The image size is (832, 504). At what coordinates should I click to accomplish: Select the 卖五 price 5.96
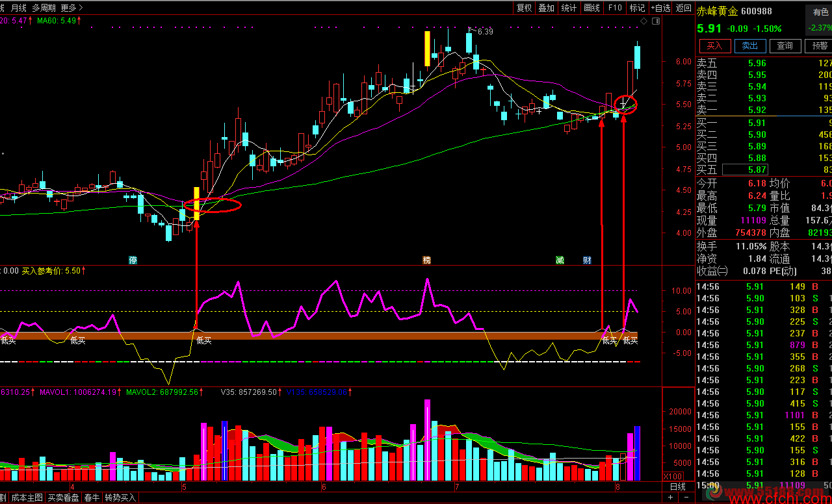757,63
